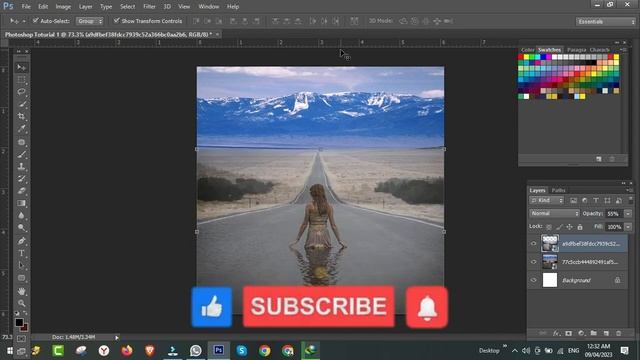Click the Photoshop Tutorial 1 document tab

click(108, 35)
